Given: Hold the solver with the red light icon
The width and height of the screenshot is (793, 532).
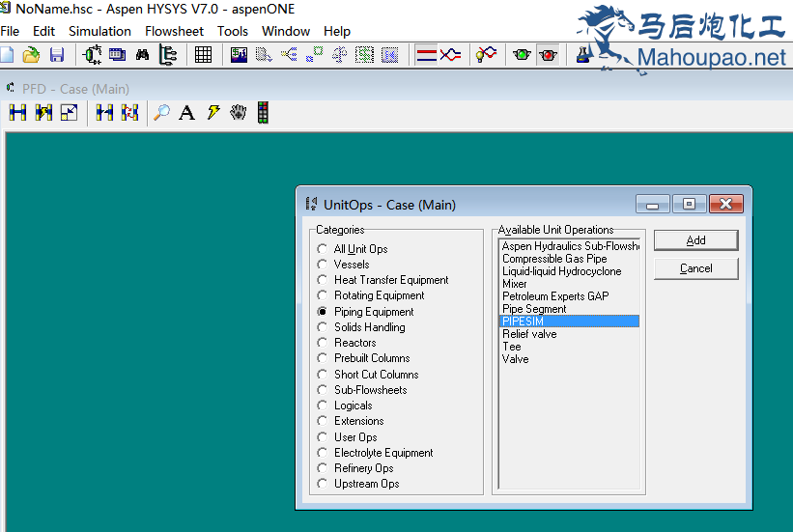Looking at the screenshot, I should (x=548, y=54).
